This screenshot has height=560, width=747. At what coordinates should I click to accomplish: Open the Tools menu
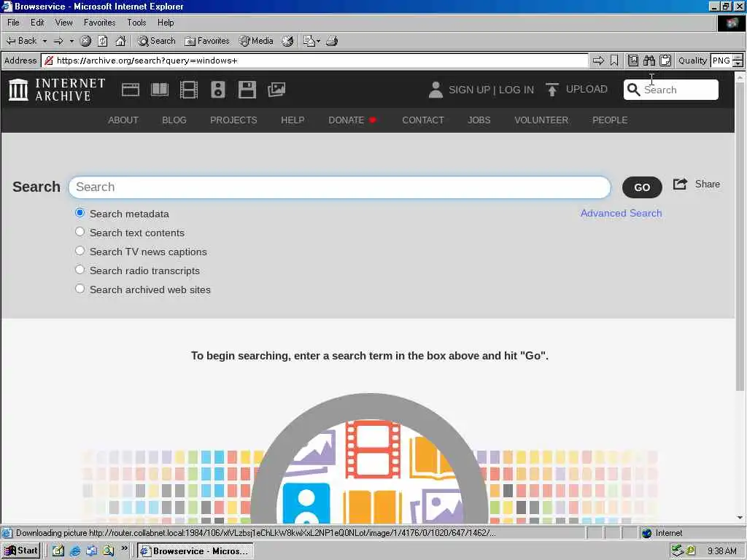click(x=136, y=23)
